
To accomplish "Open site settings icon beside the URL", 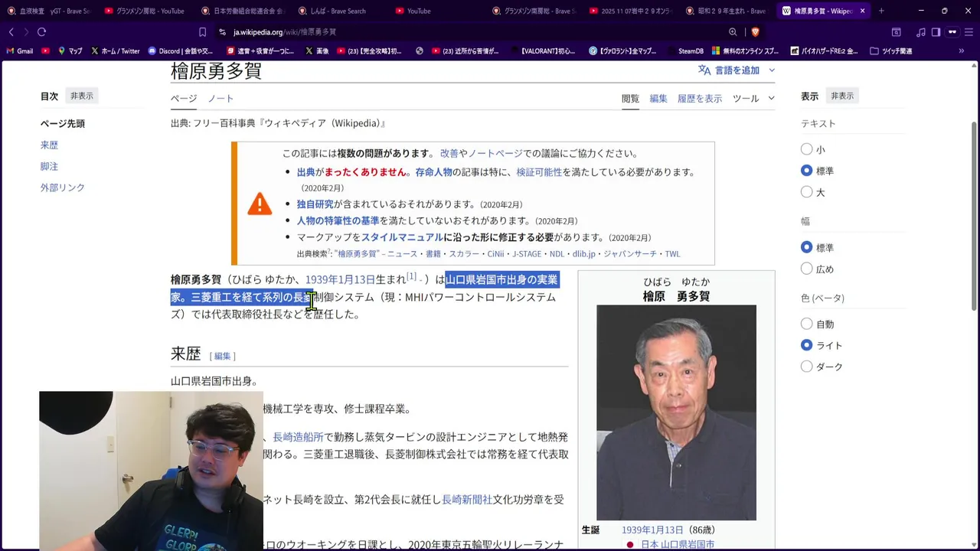I will [x=222, y=32].
